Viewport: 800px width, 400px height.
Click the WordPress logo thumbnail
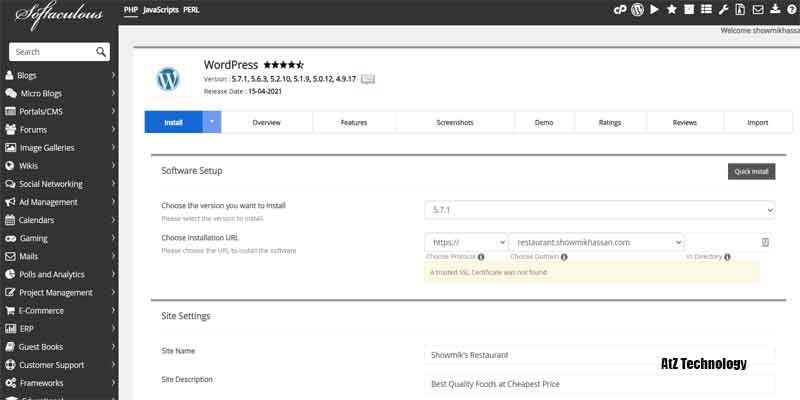[x=168, y=79]
